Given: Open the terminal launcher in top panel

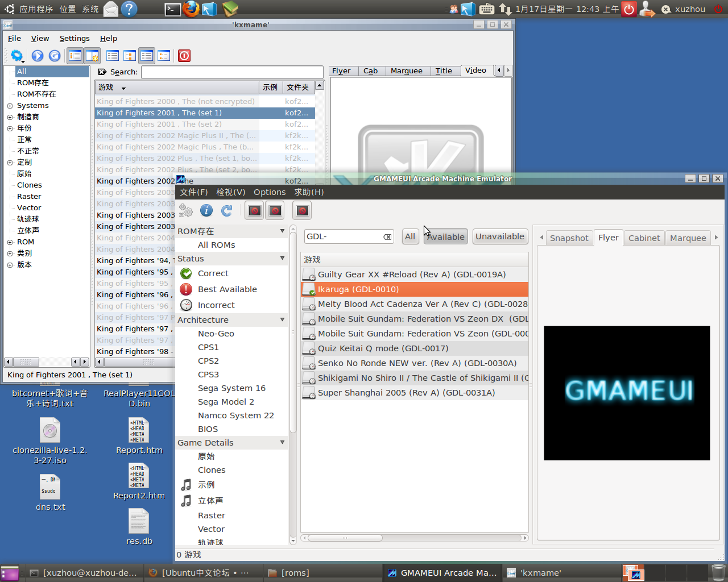Looking at the screenshot, I should pyautogui.click(x=173, y=9).
